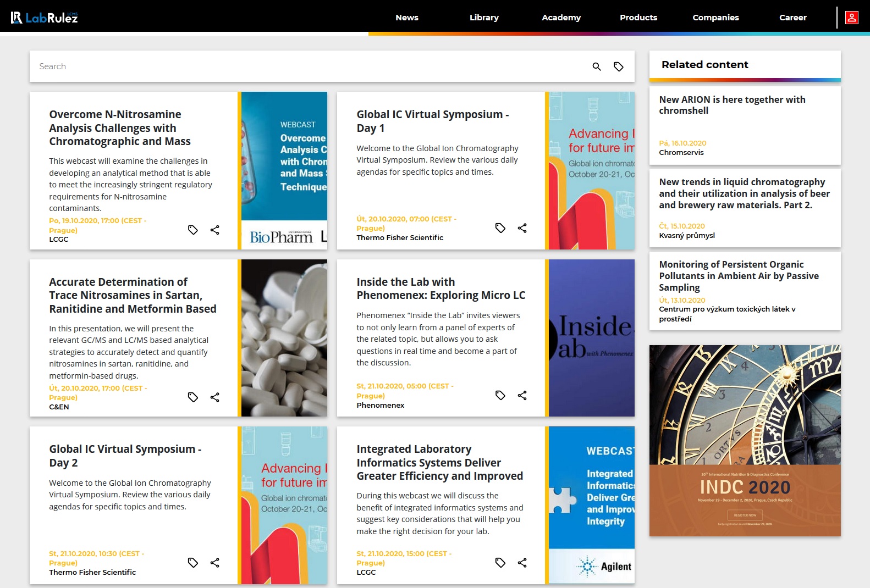Click Symposium Day 1 Advancing thumbnail
This screenshot has height=588, width=870.
pyautogui.click(x=592, y=170)
